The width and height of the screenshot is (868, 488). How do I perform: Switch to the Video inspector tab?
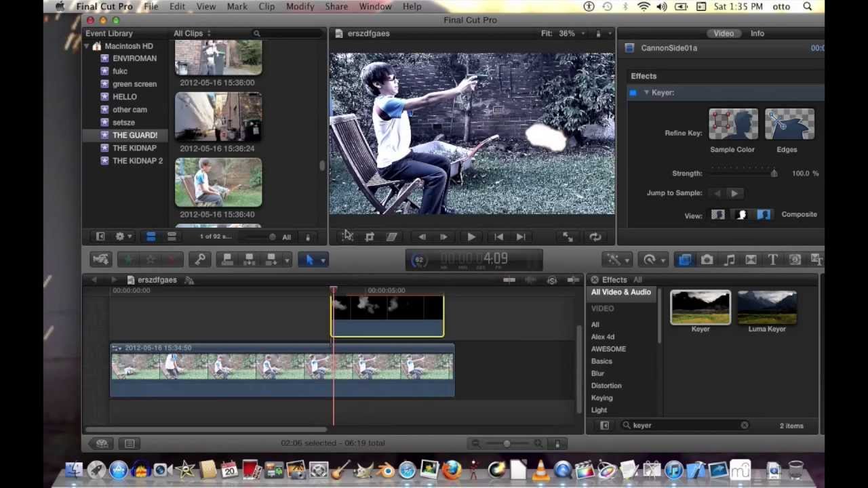click(724, 33)
